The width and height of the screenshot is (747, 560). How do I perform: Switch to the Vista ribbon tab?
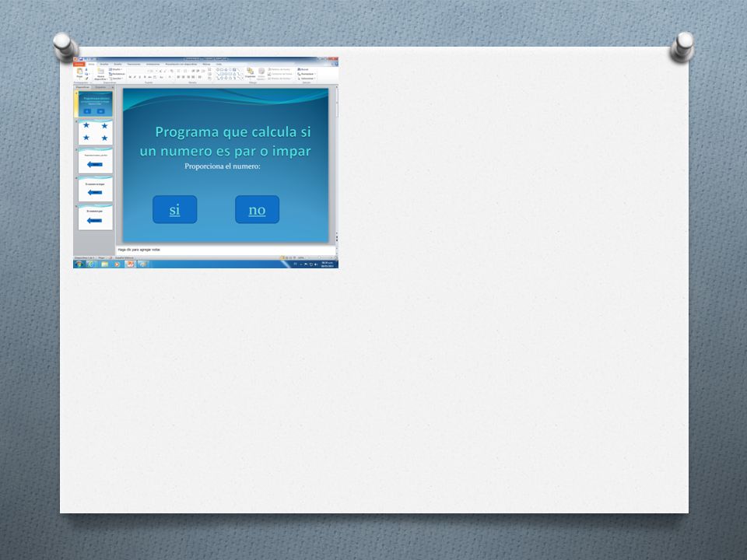pos(219,65)
